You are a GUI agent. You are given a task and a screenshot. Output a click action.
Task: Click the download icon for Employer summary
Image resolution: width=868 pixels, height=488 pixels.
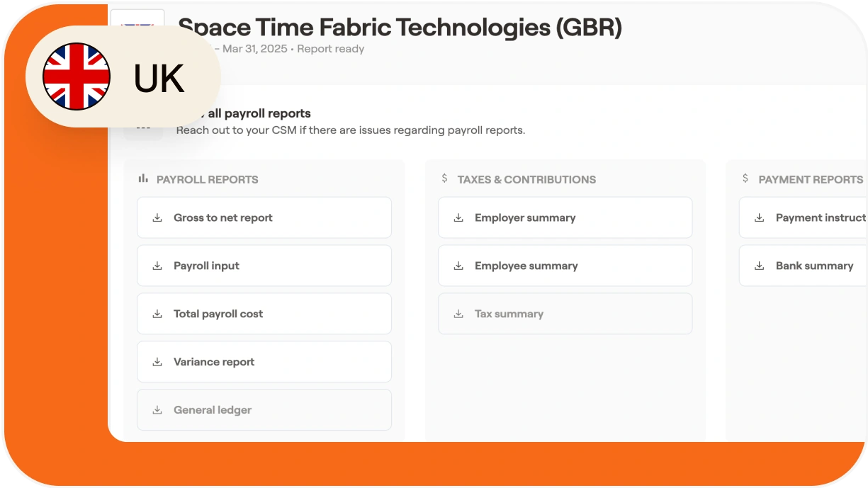pos(458,218)
